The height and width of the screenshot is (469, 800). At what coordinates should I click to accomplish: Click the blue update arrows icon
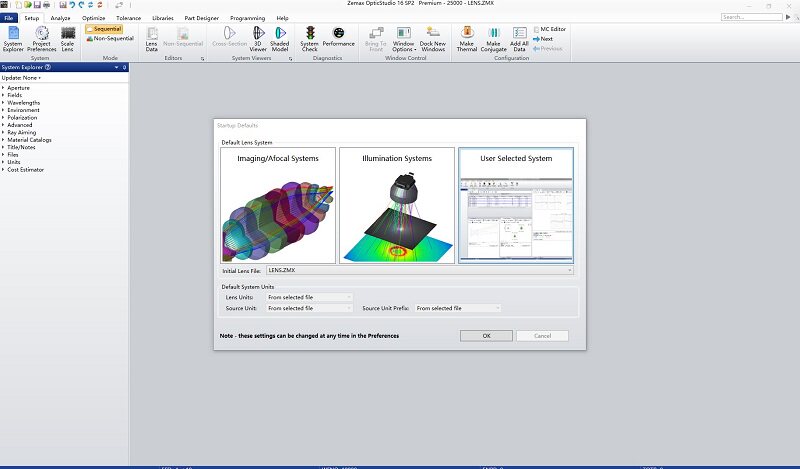(90, 5)
